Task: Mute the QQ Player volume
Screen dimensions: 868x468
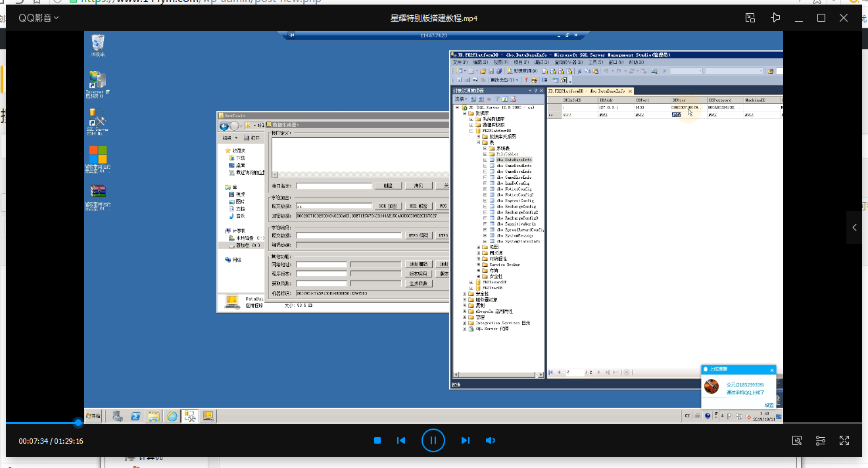Action: pos(491,440)
